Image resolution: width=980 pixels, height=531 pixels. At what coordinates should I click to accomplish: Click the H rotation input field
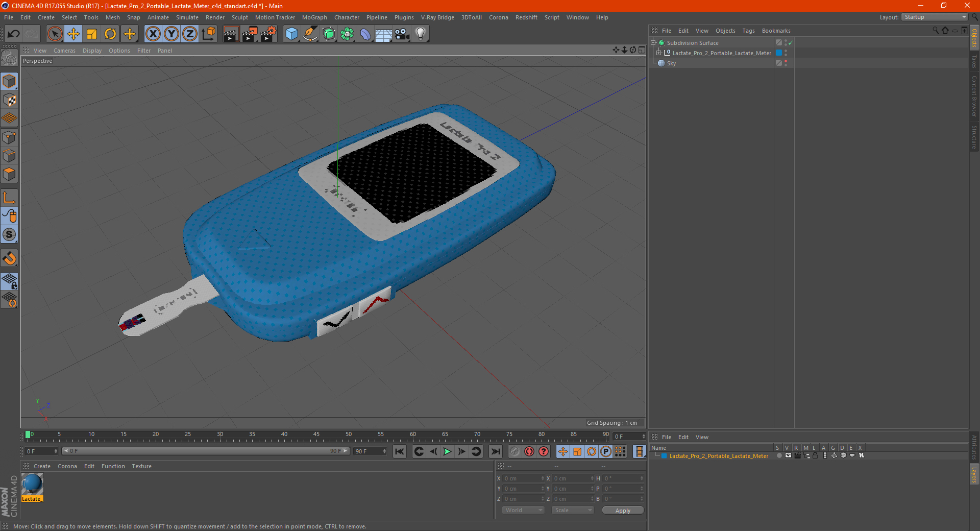pyautogui.click(x=623, y=478)
